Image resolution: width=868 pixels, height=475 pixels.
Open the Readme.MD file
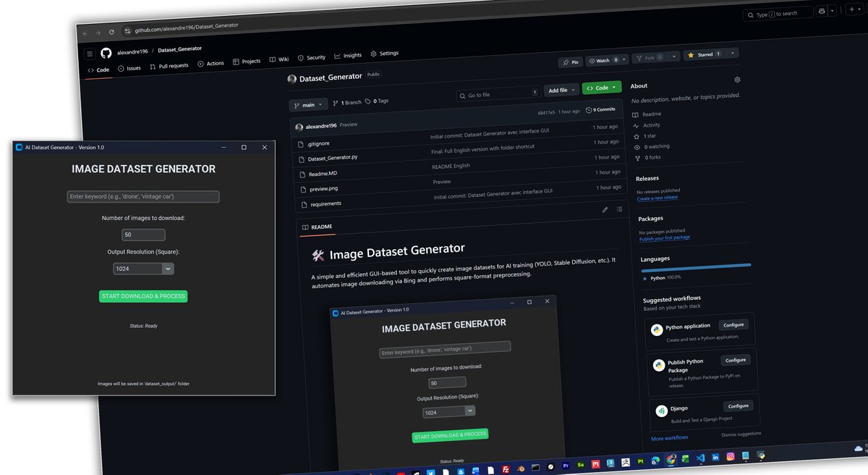323,174
